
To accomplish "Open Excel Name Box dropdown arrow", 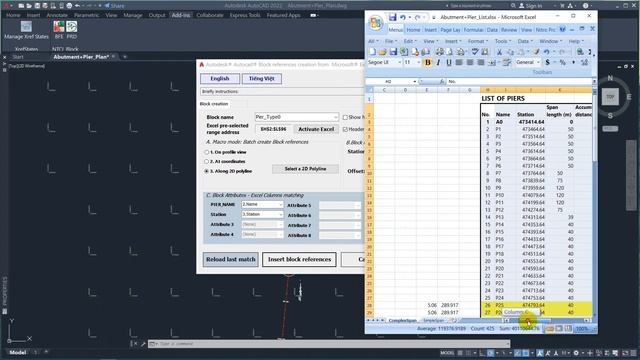I will [x=415, y=82].
